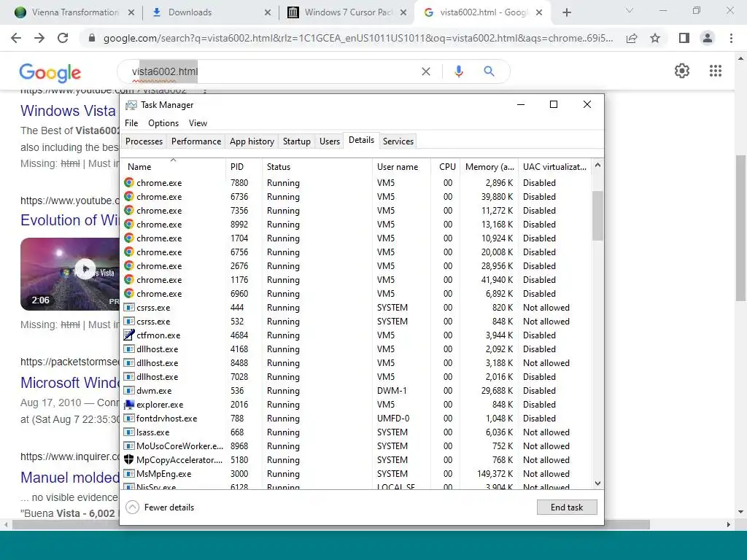Select the MoUsoCoreWorker process row
Viewport: 747px width, 560px height.
pos(356,446)
